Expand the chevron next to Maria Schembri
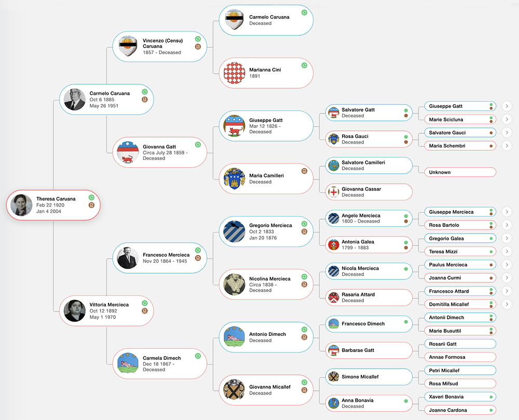 coord(507,146)
